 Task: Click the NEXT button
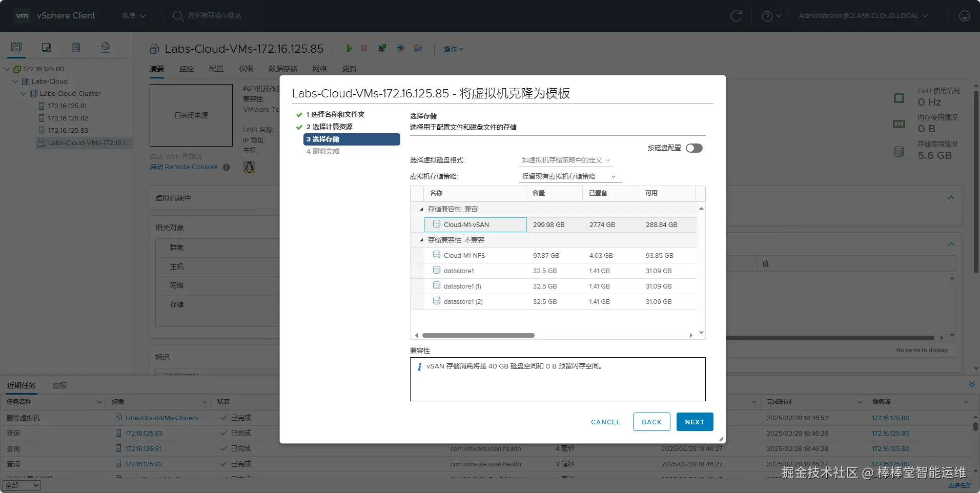(695, 422)
